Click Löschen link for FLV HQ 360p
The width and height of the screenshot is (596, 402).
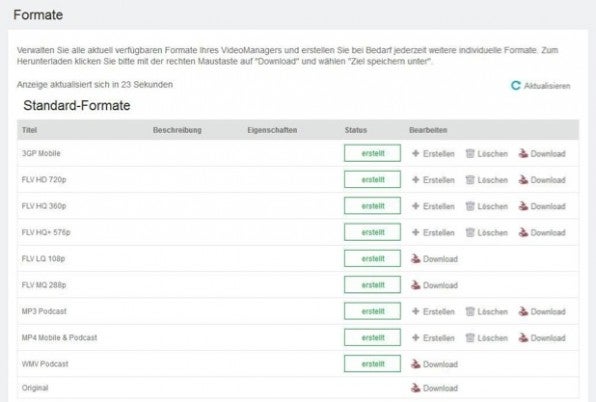pos(493,206)
